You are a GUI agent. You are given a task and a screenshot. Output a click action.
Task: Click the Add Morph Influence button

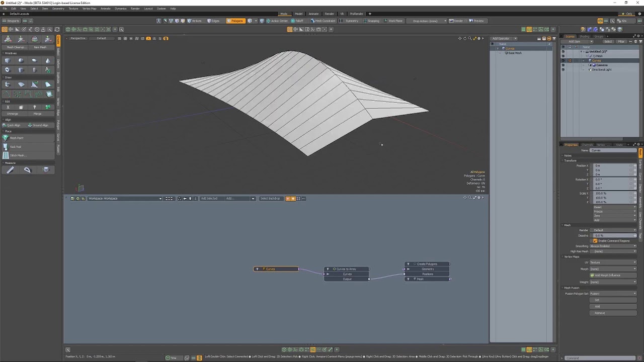coord(613,276)
